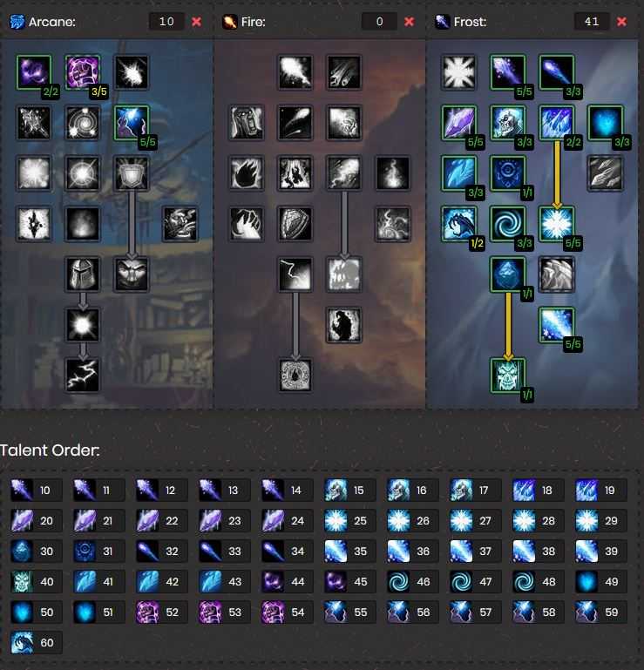Click the Fire points field showing 0
Viewport: 644px width, 670px height.
(x=379, y=22)
